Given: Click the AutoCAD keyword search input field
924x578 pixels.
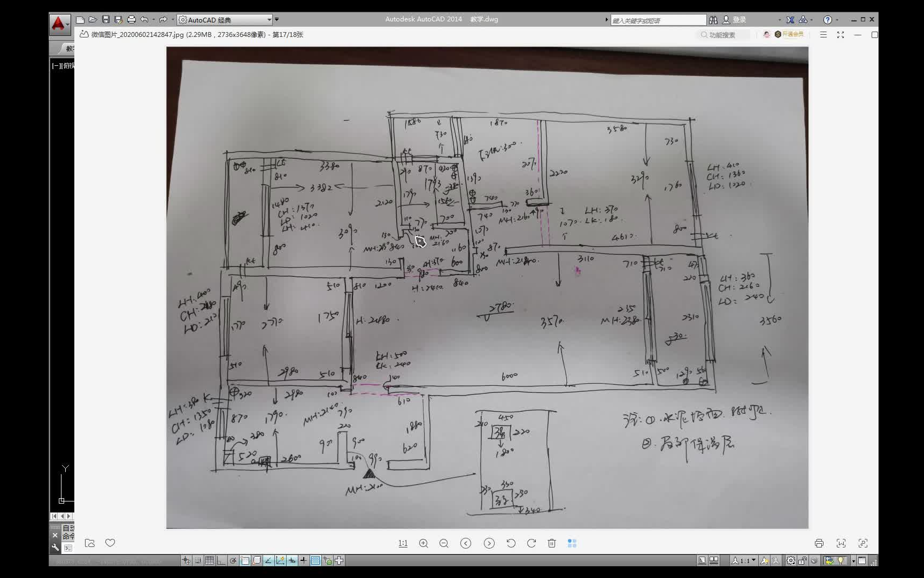Looking at the screenshot, I should [658, 20].
